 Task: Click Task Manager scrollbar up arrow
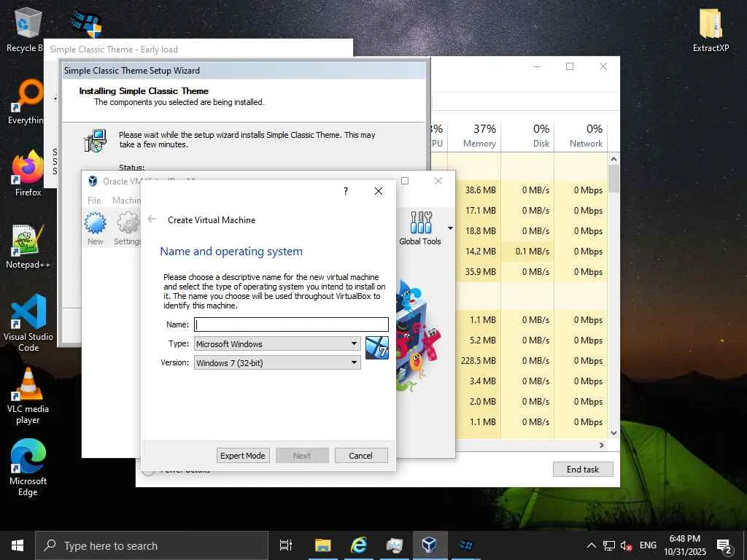(x=614, y=159)
